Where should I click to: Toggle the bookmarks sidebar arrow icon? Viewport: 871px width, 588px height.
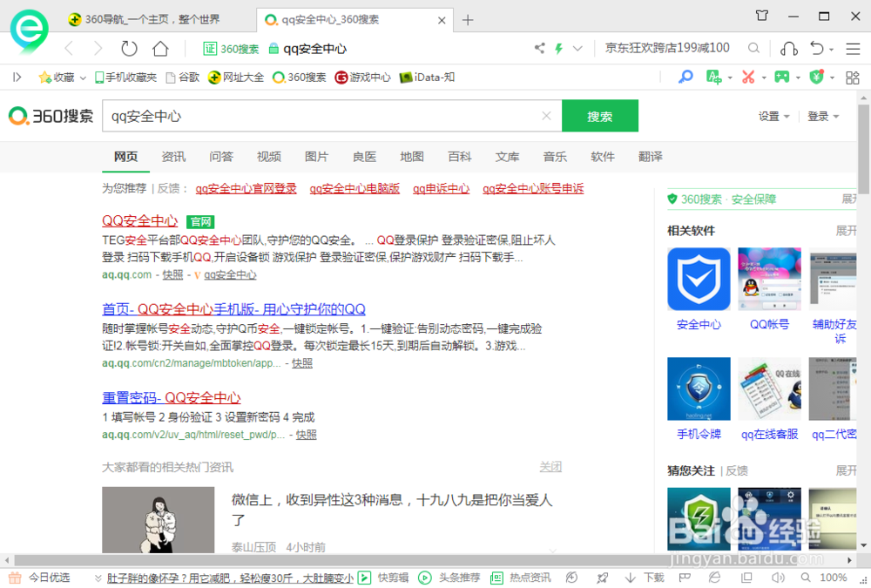click(17, 78)
